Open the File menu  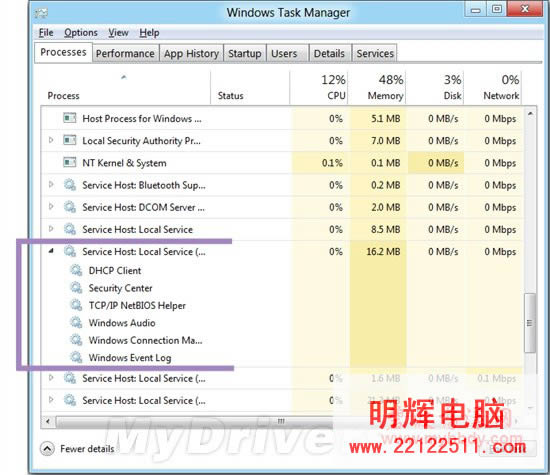pos(46,33)
